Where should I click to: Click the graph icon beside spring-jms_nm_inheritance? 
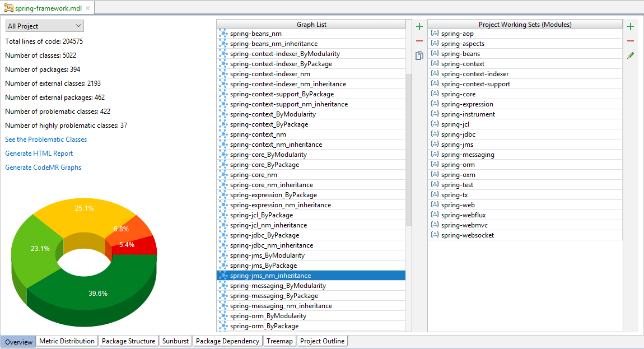click(223, 276)
